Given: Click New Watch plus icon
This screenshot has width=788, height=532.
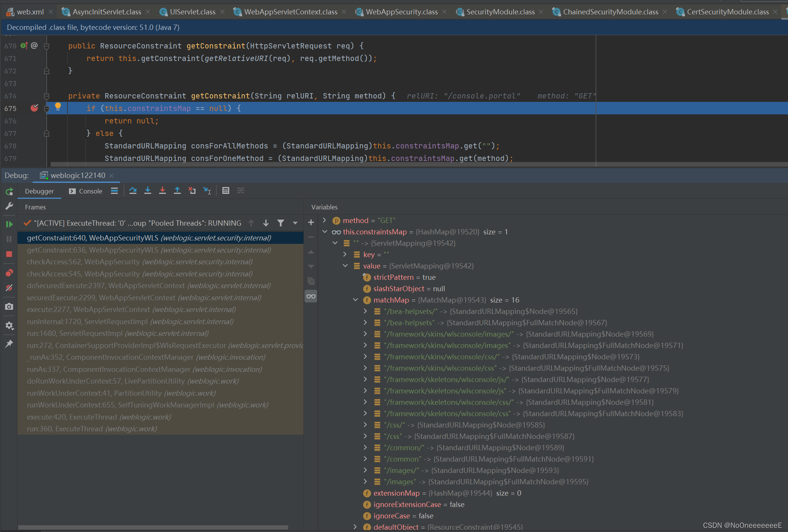Looking at the screenshot, I should click(311, 223).
